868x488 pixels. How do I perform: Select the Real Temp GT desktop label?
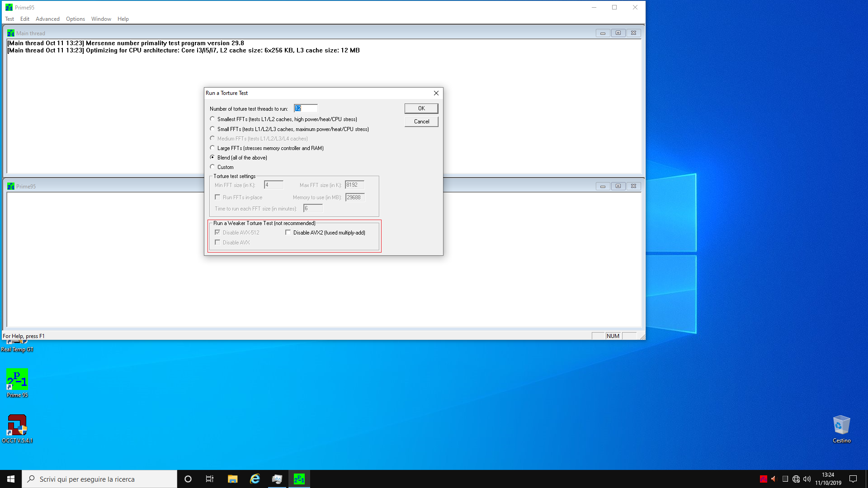[x=17, y=349]
